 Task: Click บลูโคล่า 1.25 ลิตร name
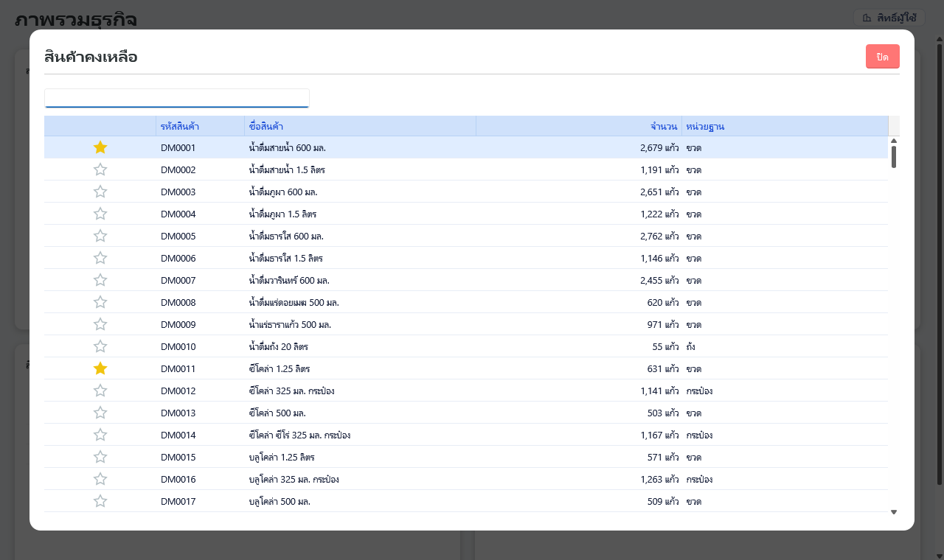(x=282, y=457)
